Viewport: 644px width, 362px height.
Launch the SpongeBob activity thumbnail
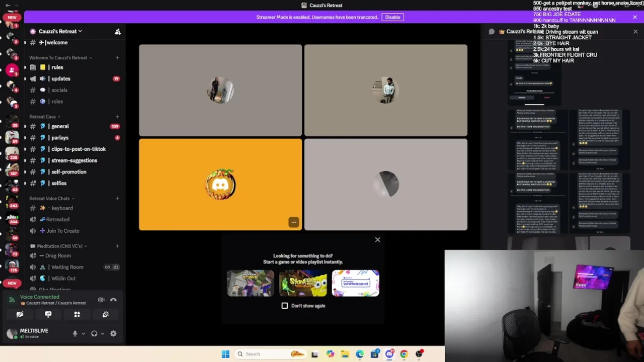303,283
